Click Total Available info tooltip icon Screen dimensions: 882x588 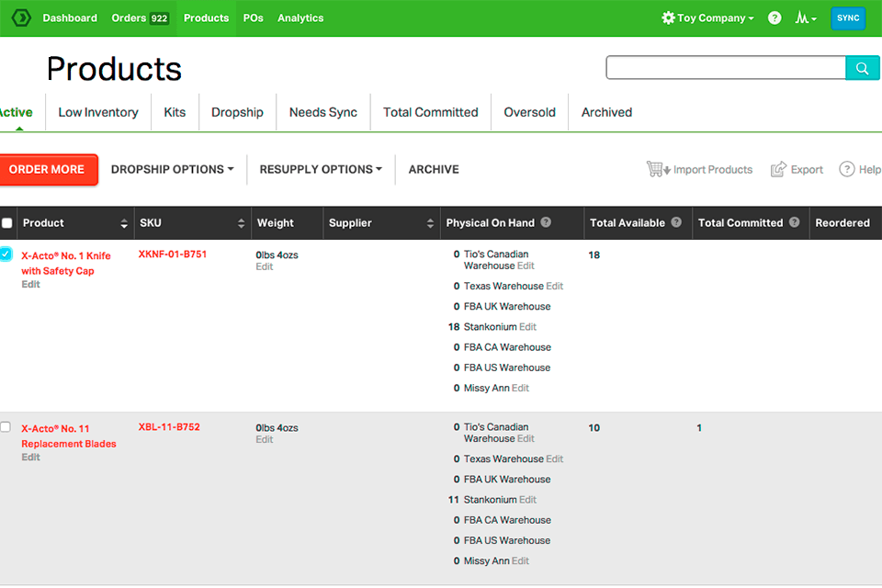coord(676,222)
